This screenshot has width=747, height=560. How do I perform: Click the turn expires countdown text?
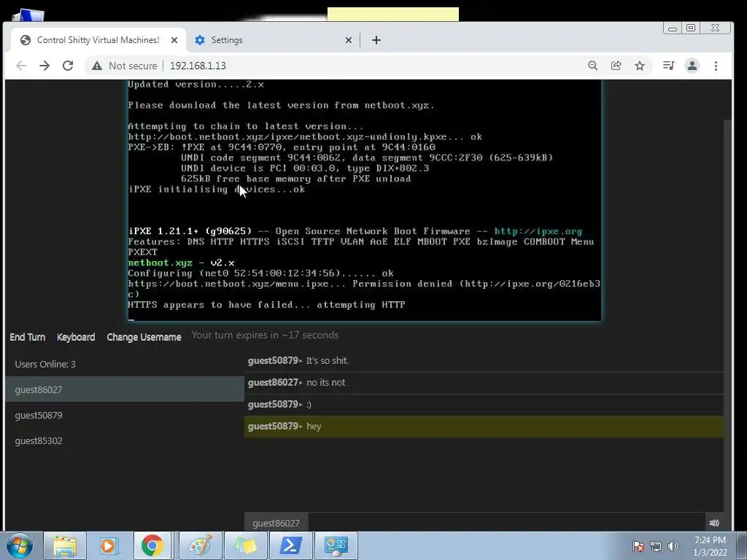(265, 335)
